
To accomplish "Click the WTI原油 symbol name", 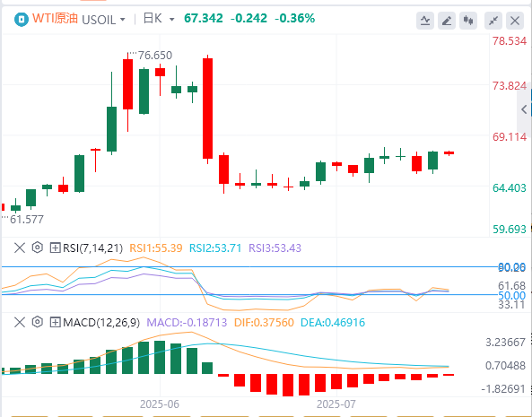I will pos(55,18).
